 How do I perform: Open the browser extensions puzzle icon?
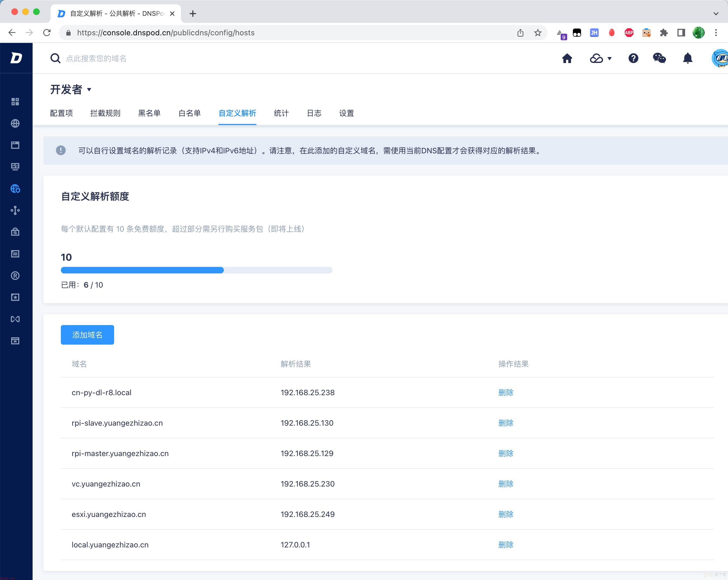(664, 32)
